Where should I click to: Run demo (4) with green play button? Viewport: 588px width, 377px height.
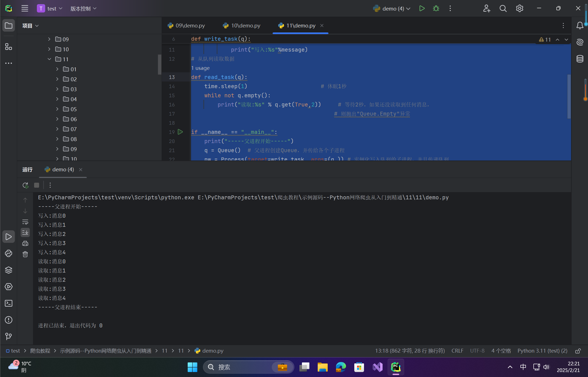422,9
